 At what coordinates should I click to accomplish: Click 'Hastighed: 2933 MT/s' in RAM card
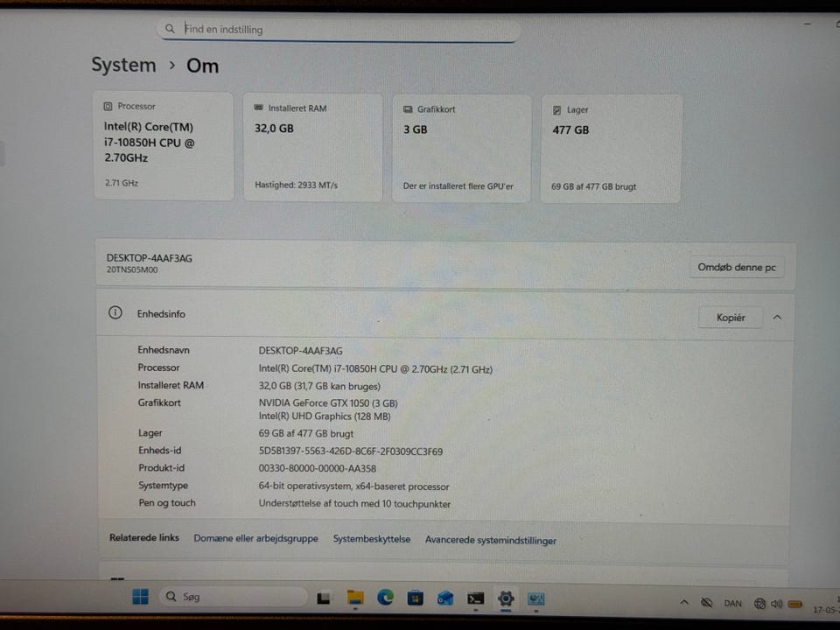pyautogui.click(x=297, y=185)
